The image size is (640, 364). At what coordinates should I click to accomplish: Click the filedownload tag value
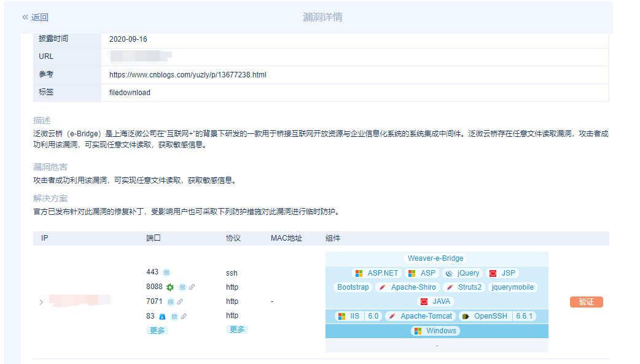pyautogui.click(x=130, y=93)
